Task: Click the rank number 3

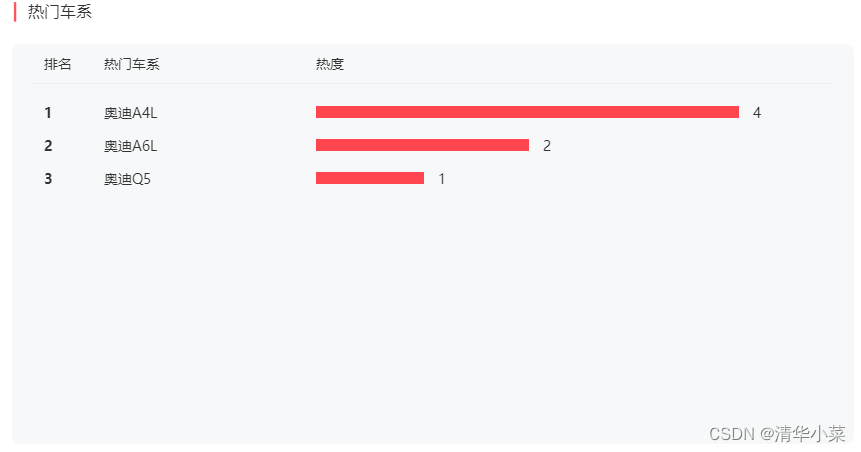Action: tap(48, 179)
